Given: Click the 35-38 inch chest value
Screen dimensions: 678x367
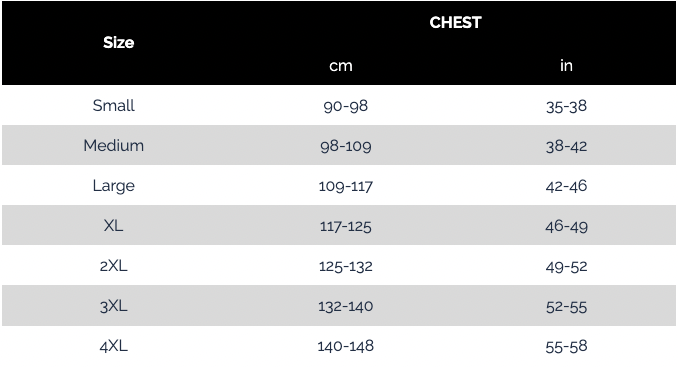Looking at the screenshot, I should (566, 106).
